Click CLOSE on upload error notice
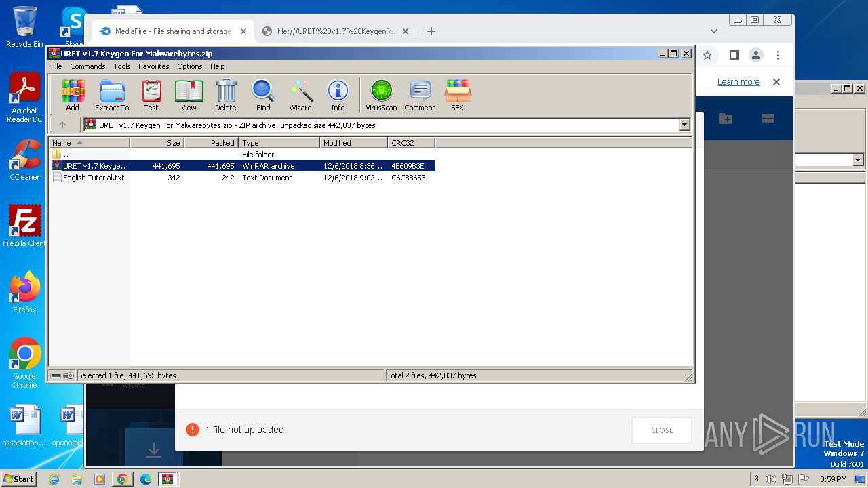 pos(662,430)
